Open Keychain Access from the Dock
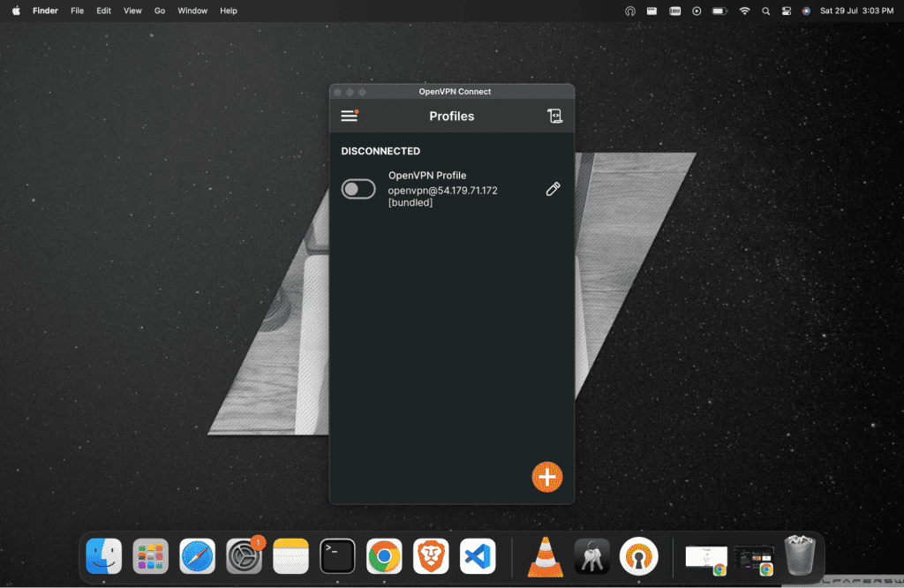904x588 pixels. [x=592, y=556]
